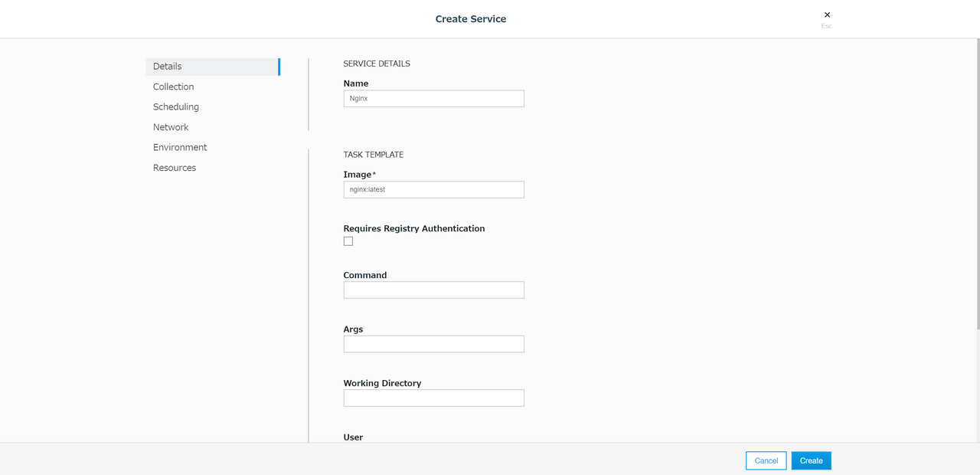Click the Command input field
This screenshot has height=475, width=980.
(434, 290)
